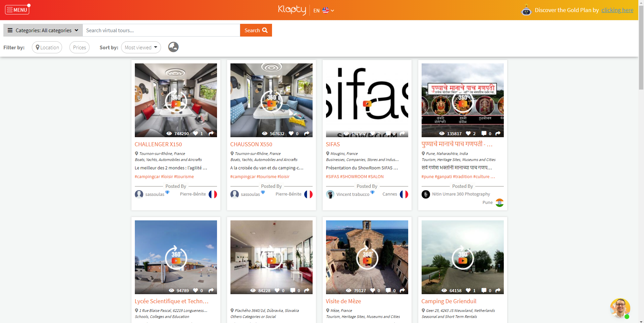Screen dimensions: 644x323
Task: Open the CHALLENGER X150 title link
Action: tap(158, 144)
